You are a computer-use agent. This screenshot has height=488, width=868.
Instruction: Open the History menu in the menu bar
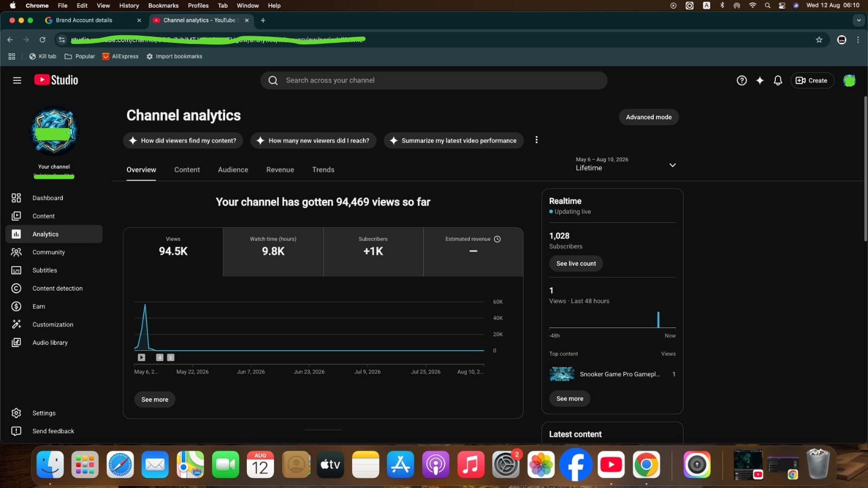coord(129,5)
